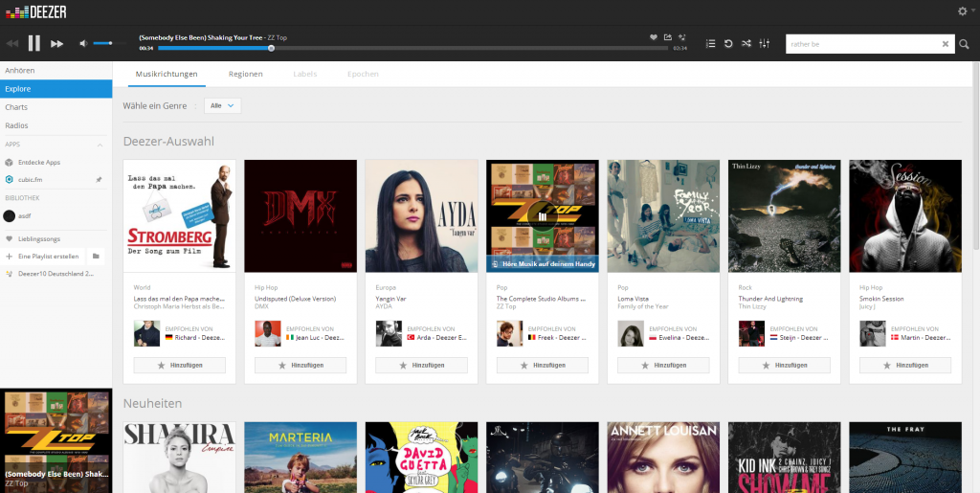
Task: Pause the currently playing track
Action: click(x=33, y=43)
